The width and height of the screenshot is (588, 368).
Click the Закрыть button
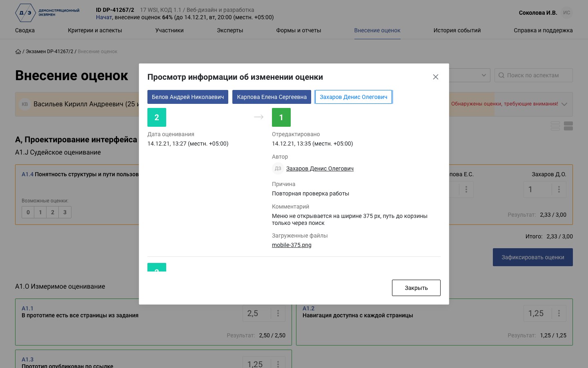[x=416, y=288]
